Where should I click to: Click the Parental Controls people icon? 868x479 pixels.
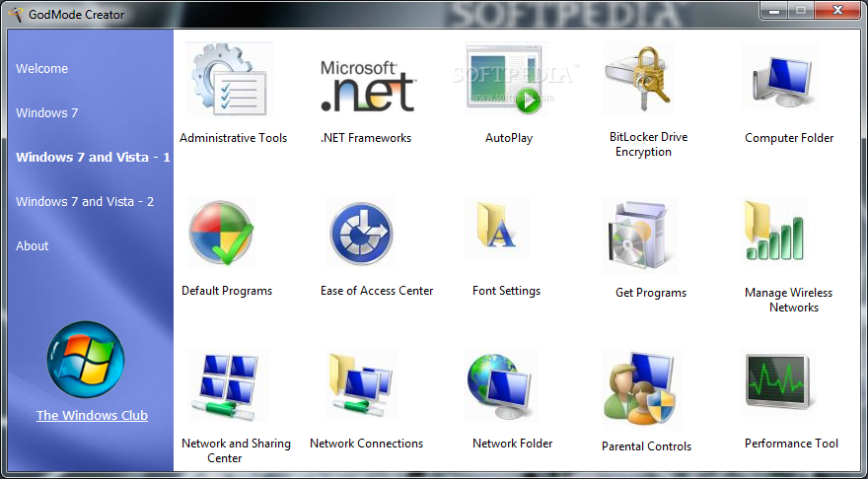[642, 390]
